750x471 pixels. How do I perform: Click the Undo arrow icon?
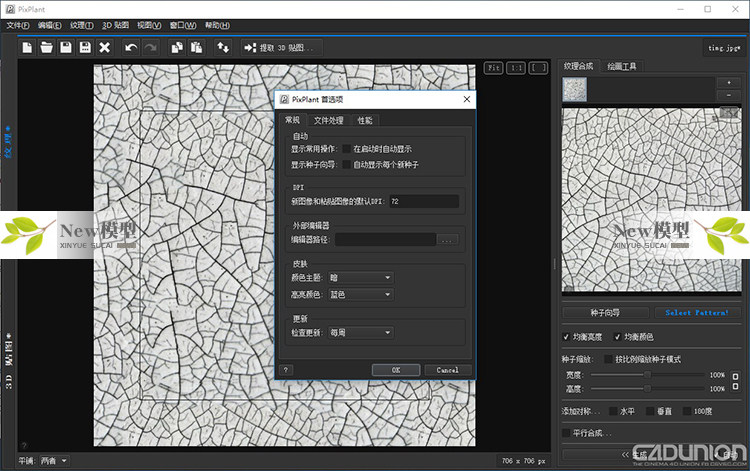tap(131, 47)
